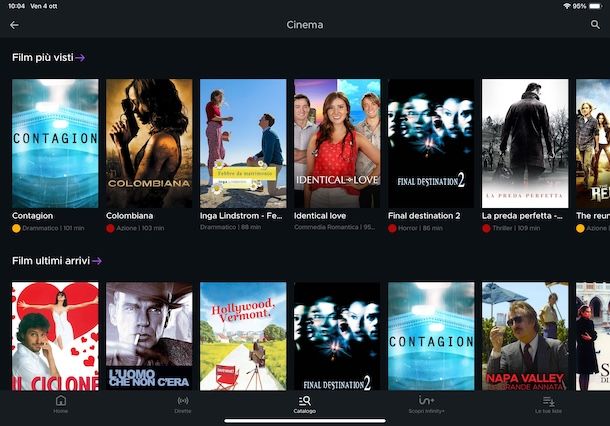Open the cut-off The Reunion poster
The width and height of the screenshot is (610, 426).
(593, 144)
